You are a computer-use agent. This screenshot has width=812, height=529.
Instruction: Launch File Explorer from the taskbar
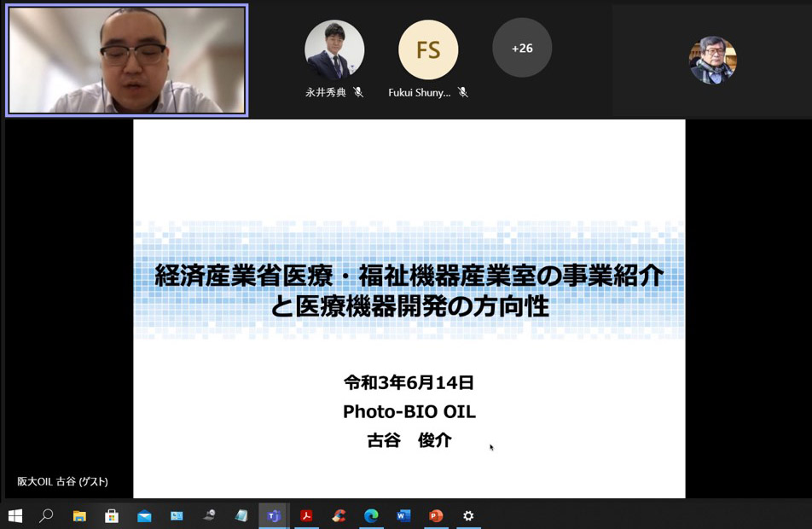click(x=79, y=515)
